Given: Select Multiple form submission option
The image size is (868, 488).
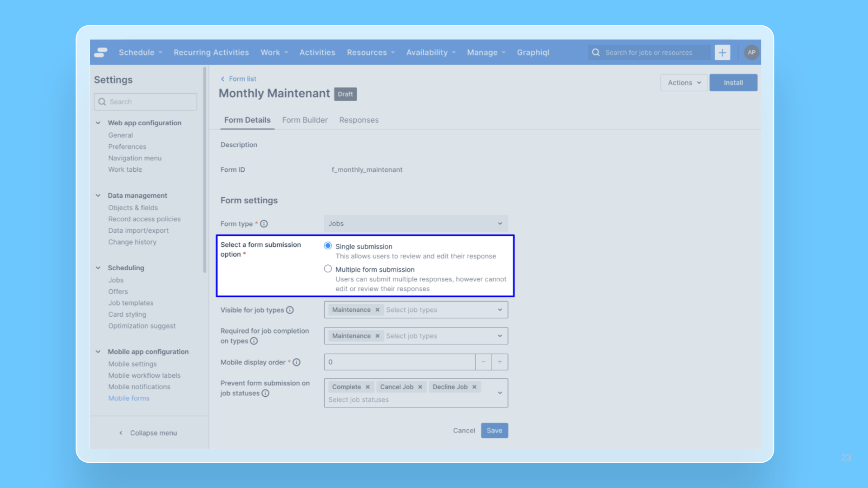Looking at the screenshot, I should 328,269.
